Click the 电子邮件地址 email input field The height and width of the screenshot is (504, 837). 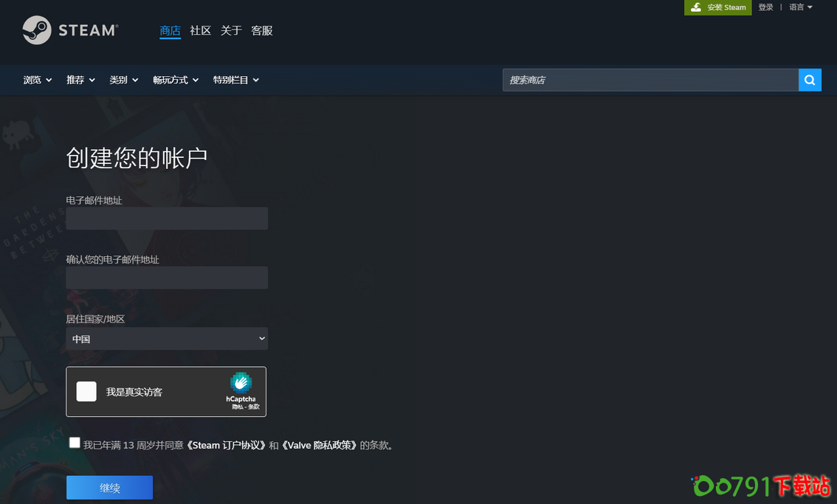[x=167, y=218]
